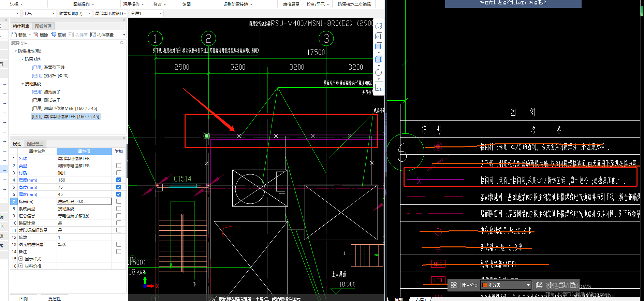Toggle 汇总信息 row 附加 checkbox
Screen dimensions: 644x301
click(x=119, y=216)
